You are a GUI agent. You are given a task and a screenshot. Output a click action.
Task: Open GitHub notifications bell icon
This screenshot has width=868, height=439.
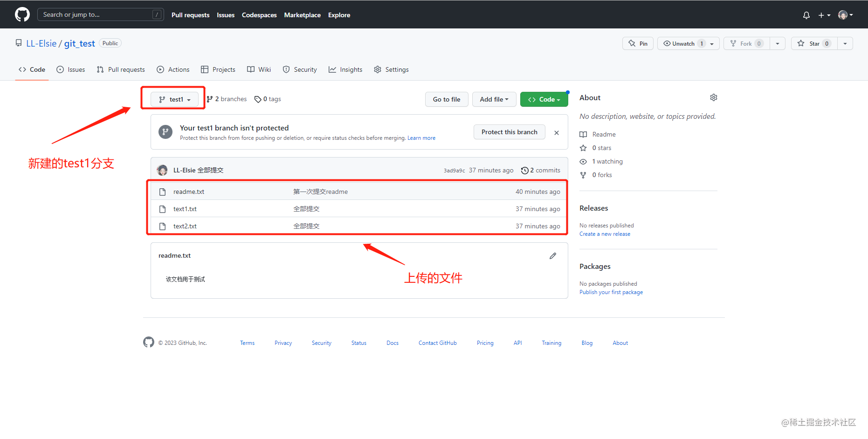806,14
